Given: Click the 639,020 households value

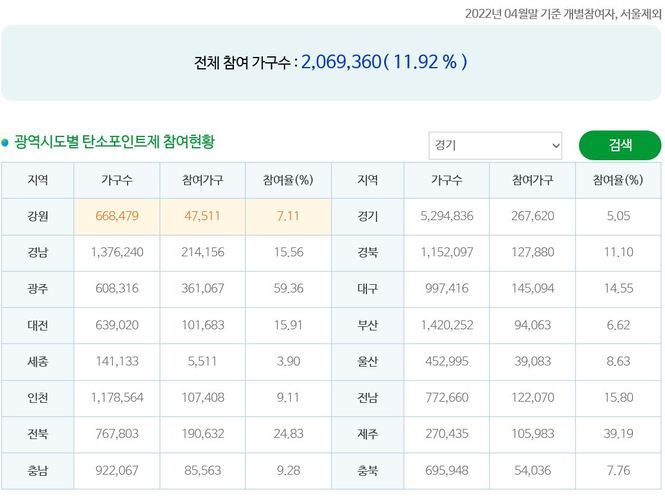Looking at the screenshot, I should pyautogui.click(x=117, y=325).
